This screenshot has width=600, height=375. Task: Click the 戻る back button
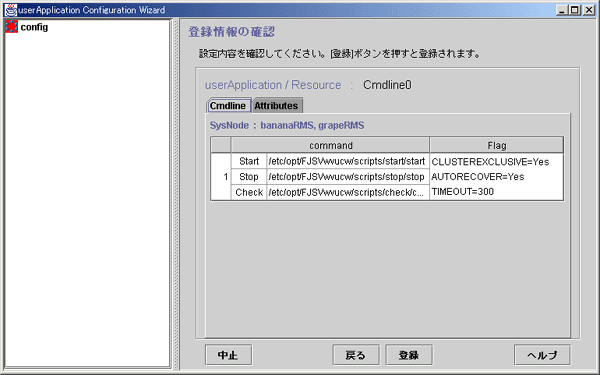[355, 355]
